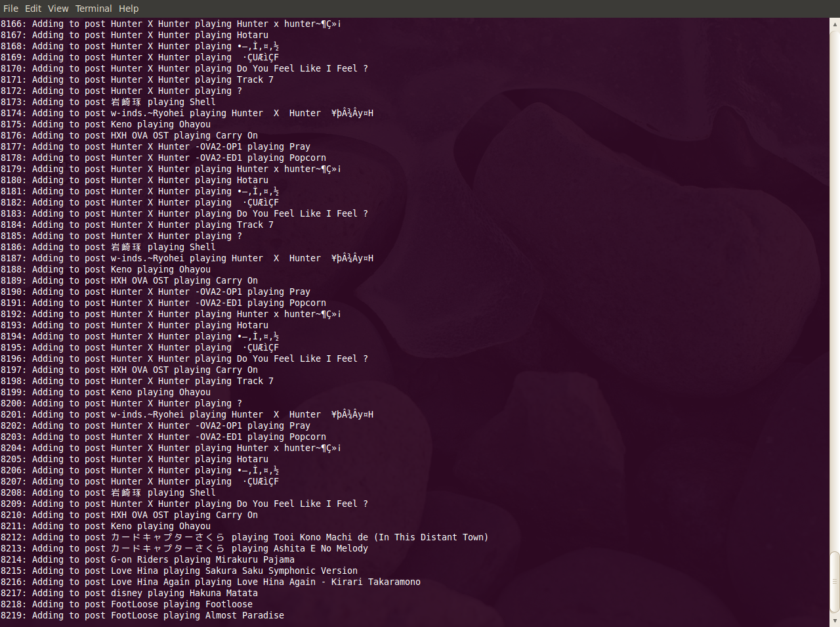Open the View menu

58,9
